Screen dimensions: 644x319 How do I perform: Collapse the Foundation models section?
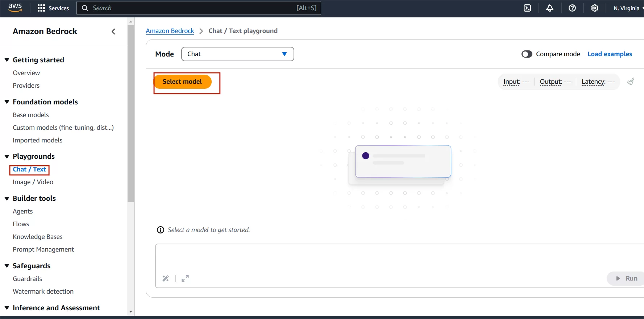pos(7,102)
